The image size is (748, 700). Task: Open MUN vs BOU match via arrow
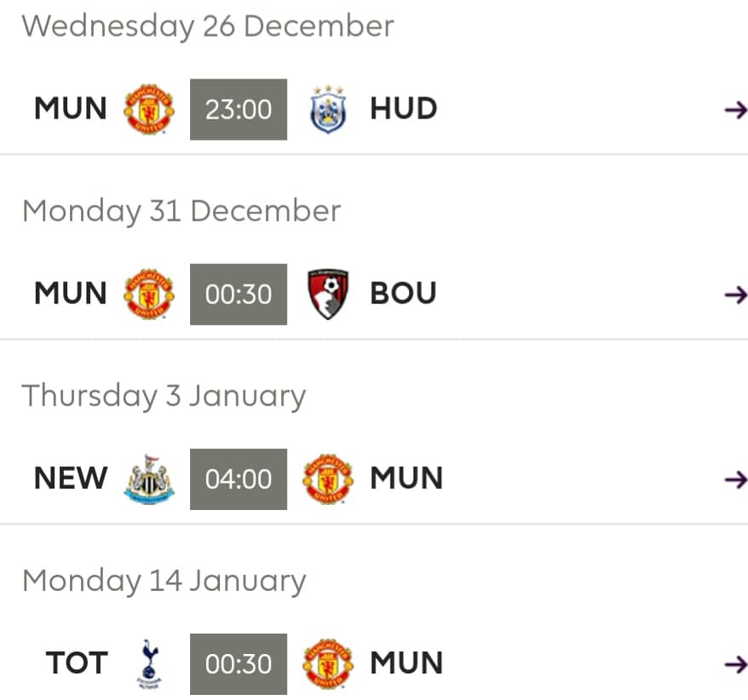pyautogui.click(x=735, y=295)
